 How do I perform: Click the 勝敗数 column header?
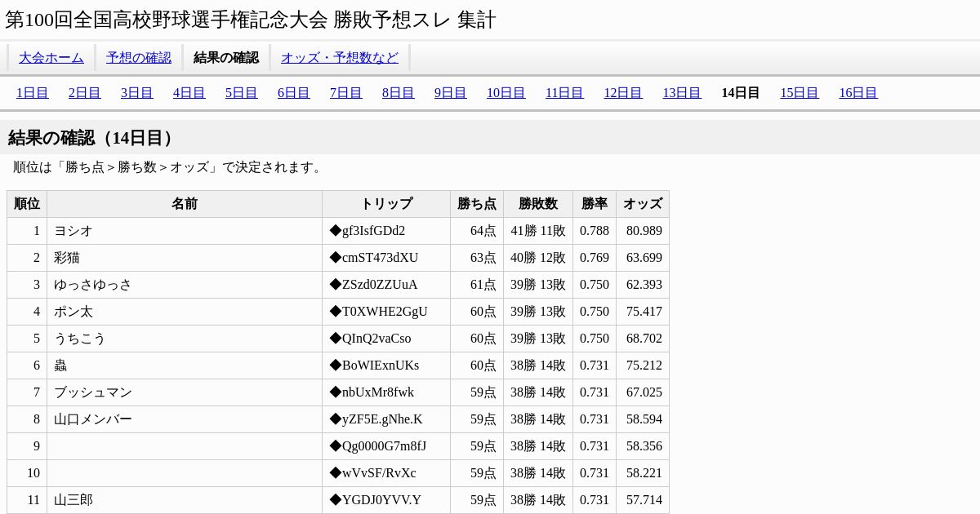click(538, 204)
